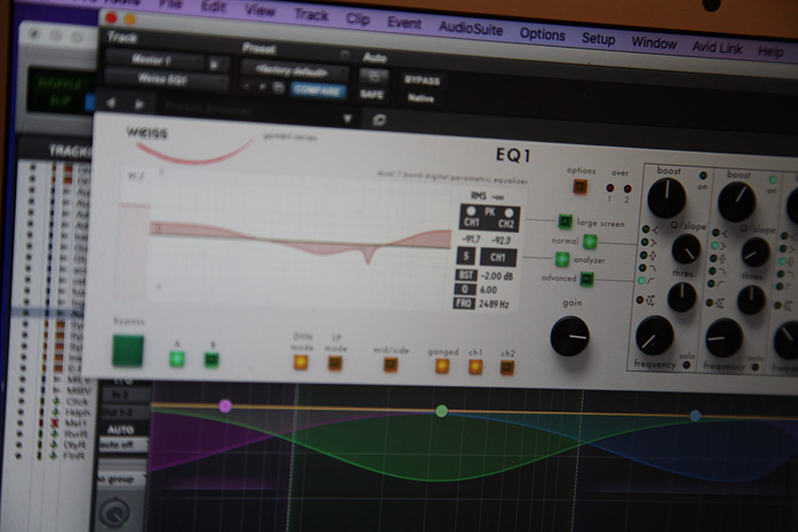Toggle the green EQ1 bypass button
The width and height of the screenshot is (798, 532).
coord(128,349)
